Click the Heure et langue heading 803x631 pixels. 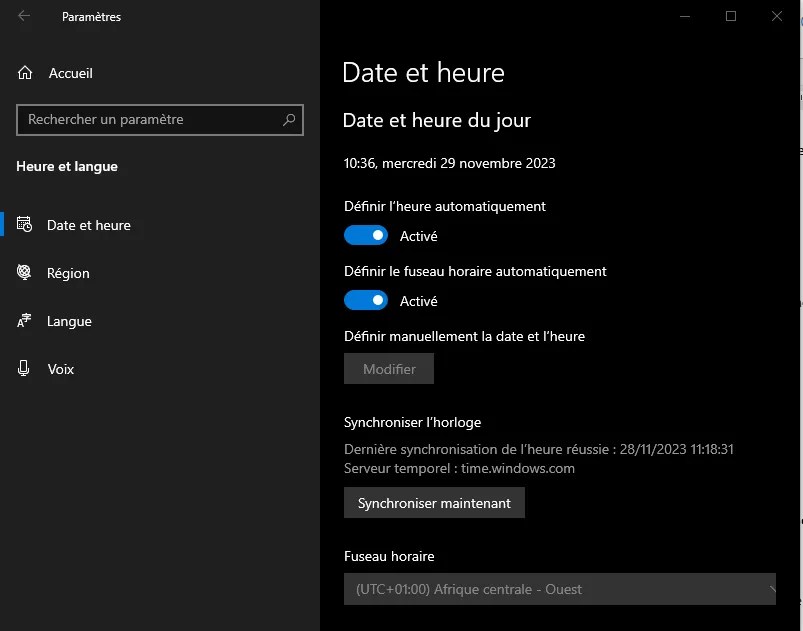click(66, 166)
